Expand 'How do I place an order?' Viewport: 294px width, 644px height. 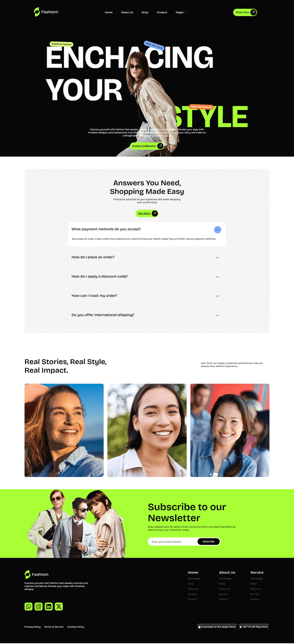click(218, 258)
